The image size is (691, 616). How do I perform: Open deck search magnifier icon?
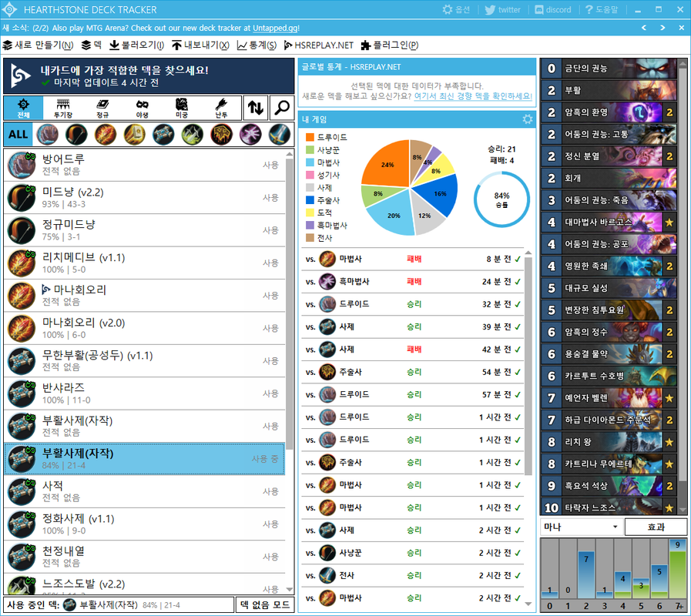[282, 108]
